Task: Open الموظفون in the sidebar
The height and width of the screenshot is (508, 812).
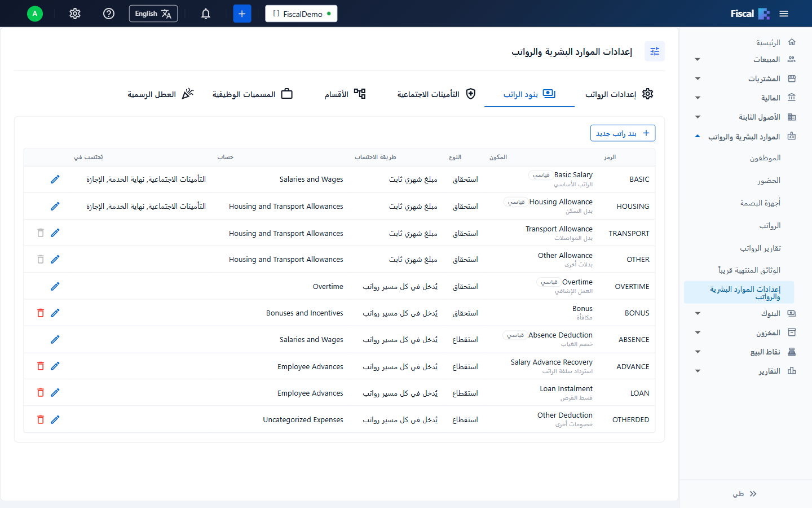Action: pos(765,159)
